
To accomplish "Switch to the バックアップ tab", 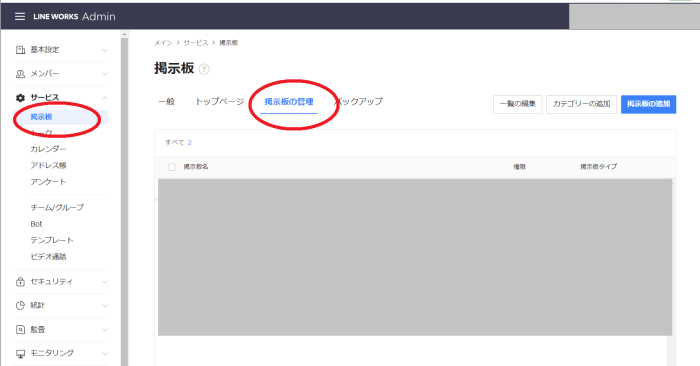I will [358, 102].
